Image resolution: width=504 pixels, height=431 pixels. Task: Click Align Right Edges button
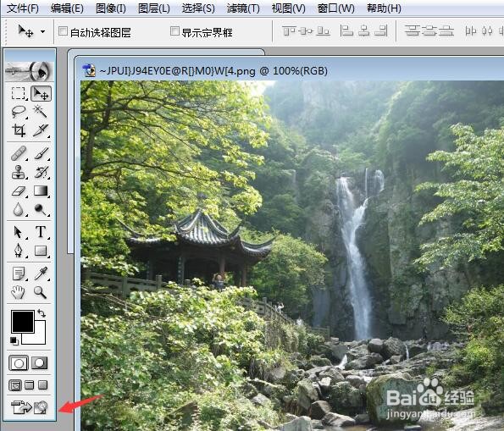point(381,31)
